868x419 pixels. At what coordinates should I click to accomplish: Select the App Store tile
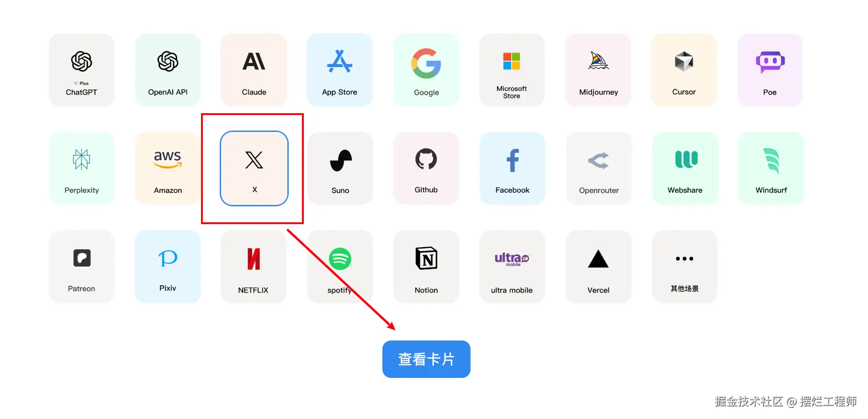[x=339, y=70]
